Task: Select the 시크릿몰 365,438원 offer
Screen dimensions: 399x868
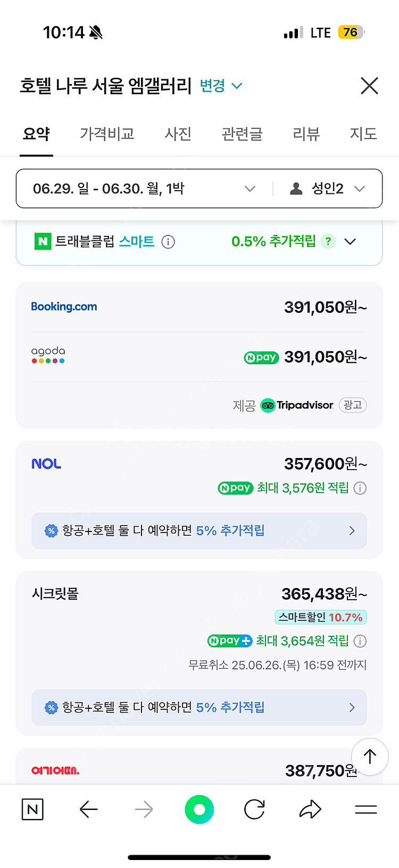Action: click(x=199, y=594)
